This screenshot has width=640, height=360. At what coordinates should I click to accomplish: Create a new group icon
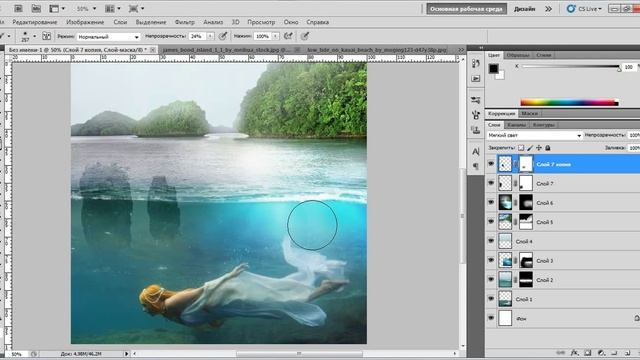(614, 352)
